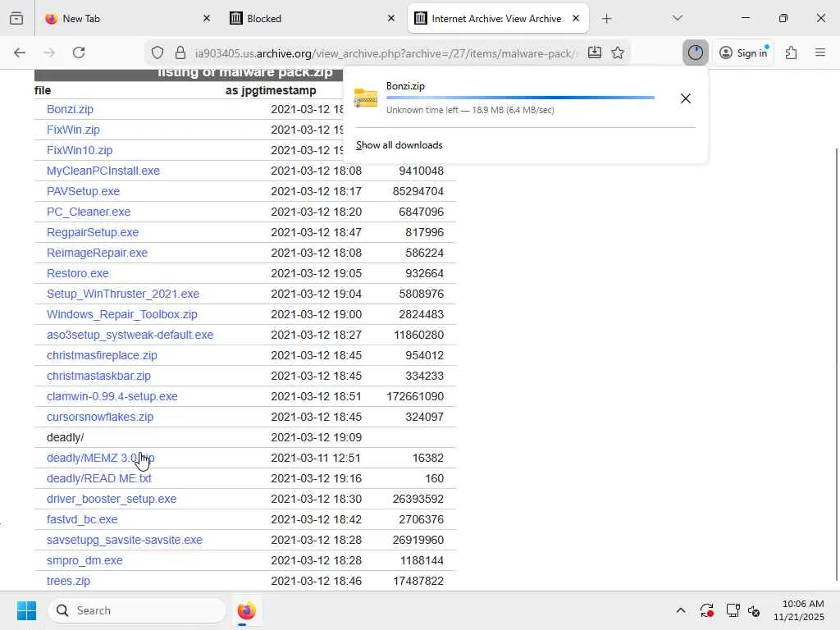Open the Firefox View recent browsing icon

[x=16, y=18]
